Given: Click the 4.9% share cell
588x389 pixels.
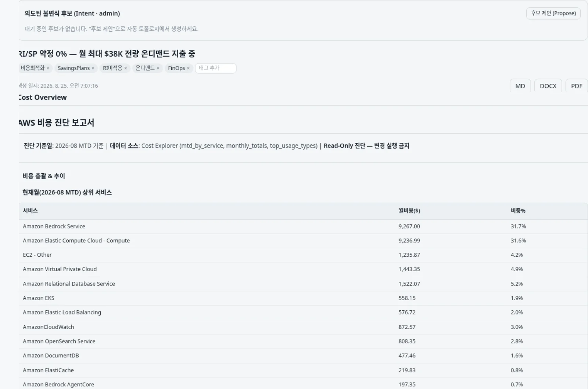Looking at the screenshot, I should pyautogui.click(x=517, y=269).
